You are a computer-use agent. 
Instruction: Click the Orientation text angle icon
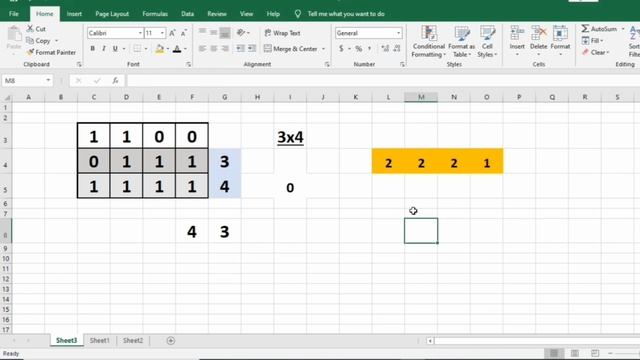click(241, 32)
